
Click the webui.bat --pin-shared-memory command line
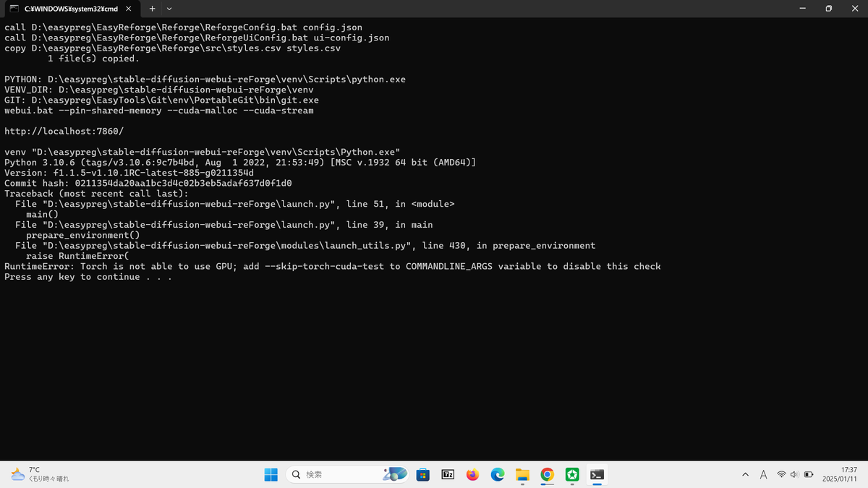coord(159,111)
